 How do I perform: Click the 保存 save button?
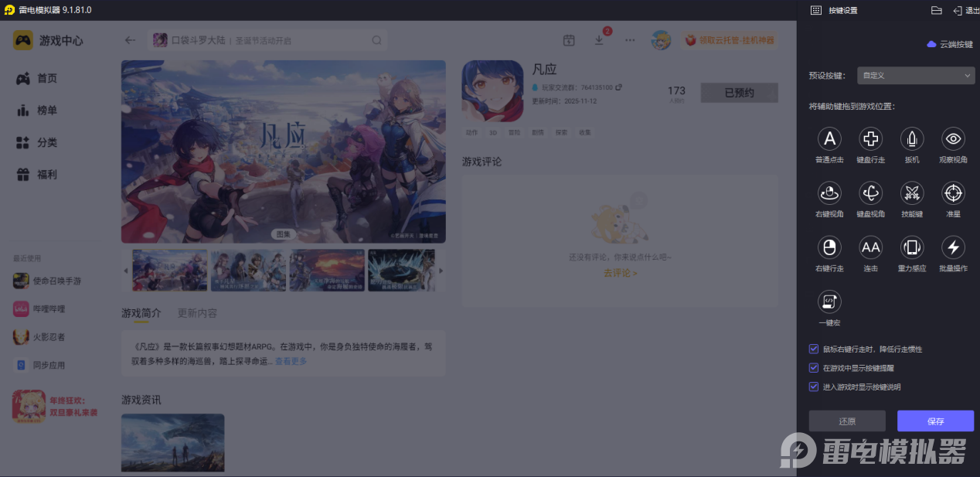click(935, 421)
